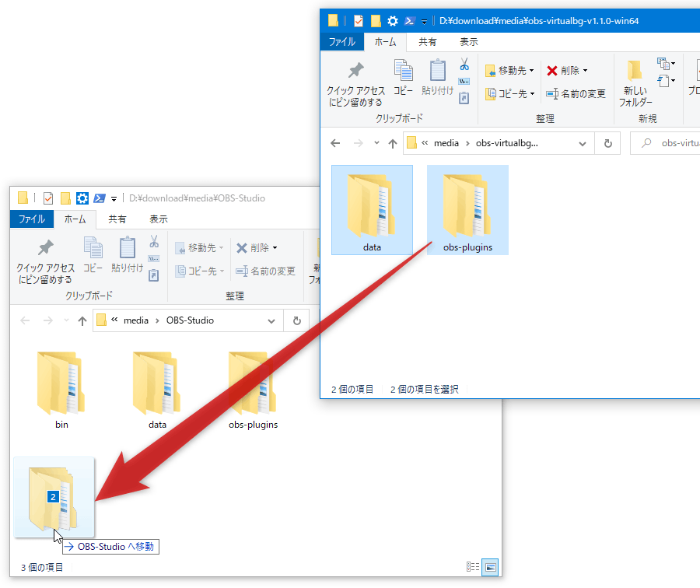Switch to 共有 tab in OBS-Studio window
700x588 pixels.
[x=117, y=219]
